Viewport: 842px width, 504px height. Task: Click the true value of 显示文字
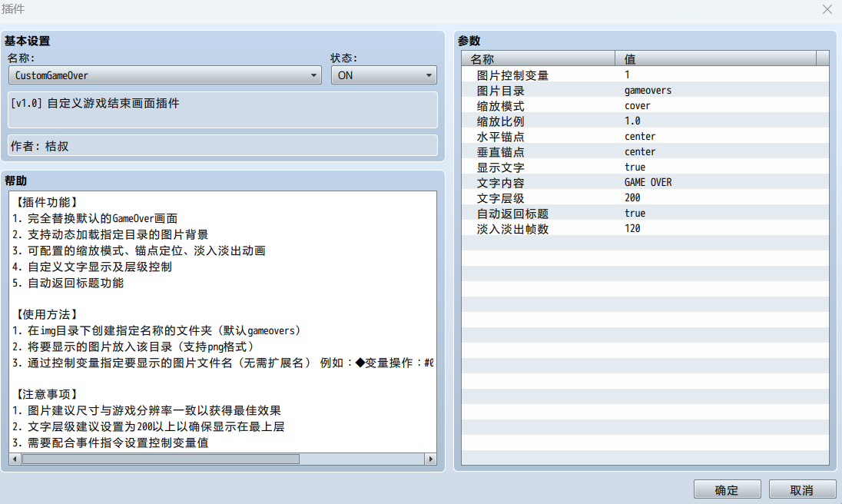(635, 167)
